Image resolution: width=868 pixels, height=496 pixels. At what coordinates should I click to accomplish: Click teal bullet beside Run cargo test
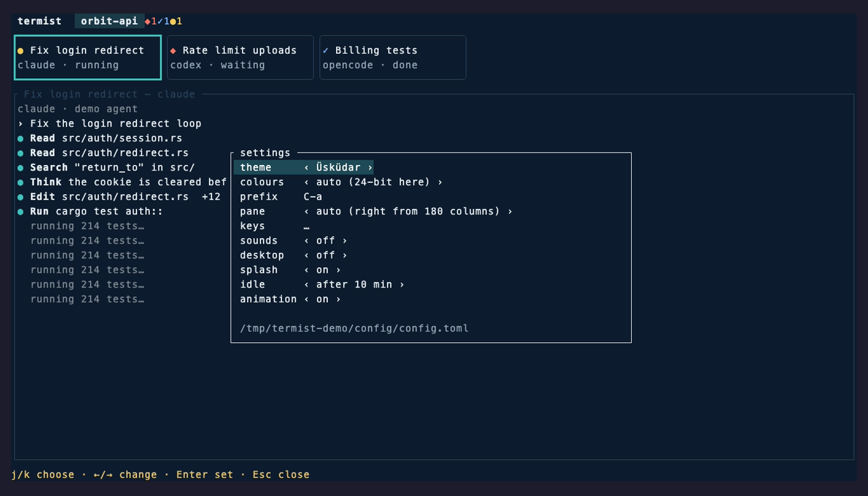pos(20,211)
